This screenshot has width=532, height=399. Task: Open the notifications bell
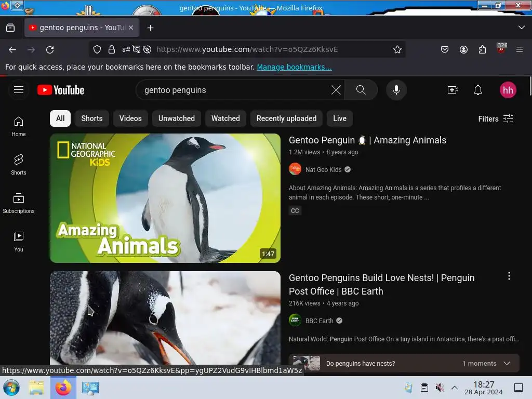pos(478,90)
